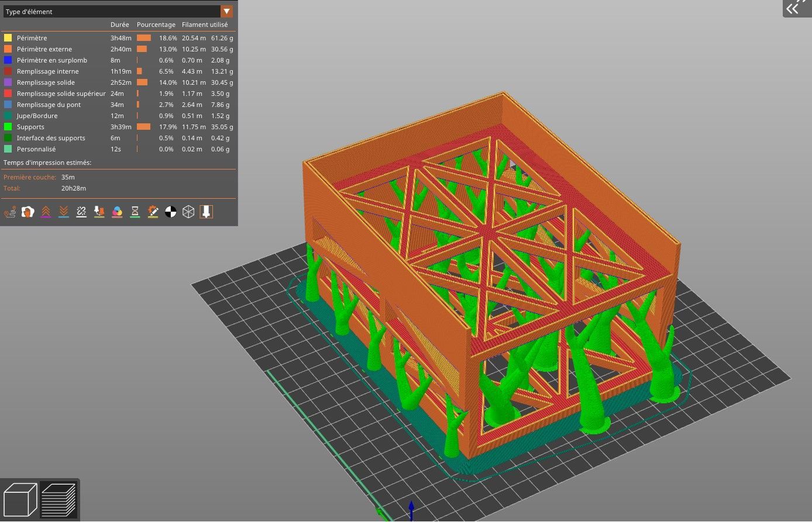Image resolution: width=812 pixels, height=522 pixels.
Task: Toggle visibility with the Périmètre externe label
Action: click(44, 49)
